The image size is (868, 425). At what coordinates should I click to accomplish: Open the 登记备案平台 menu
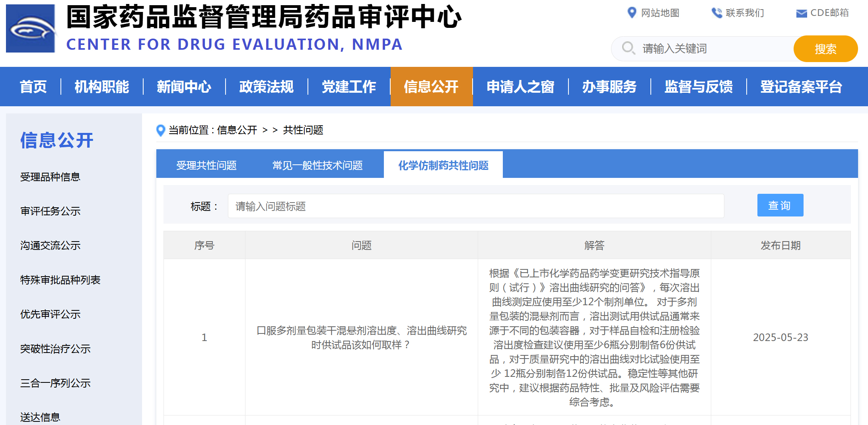click(801, 86)
